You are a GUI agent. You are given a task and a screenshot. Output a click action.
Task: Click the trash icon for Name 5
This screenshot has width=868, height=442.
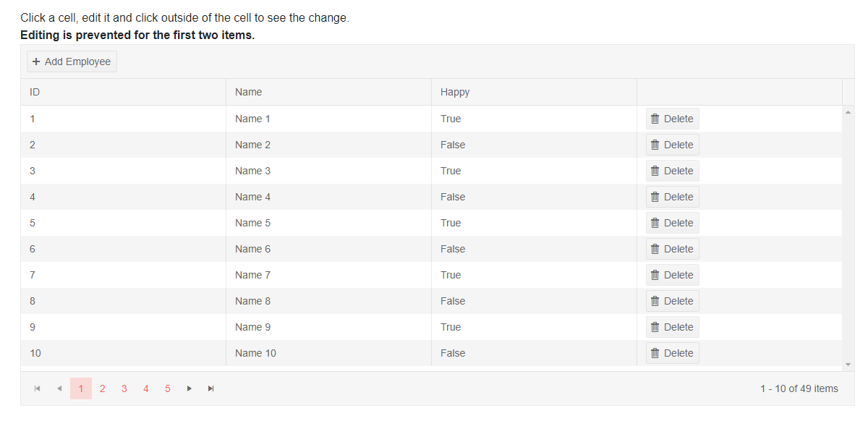[x=655, y=223]
